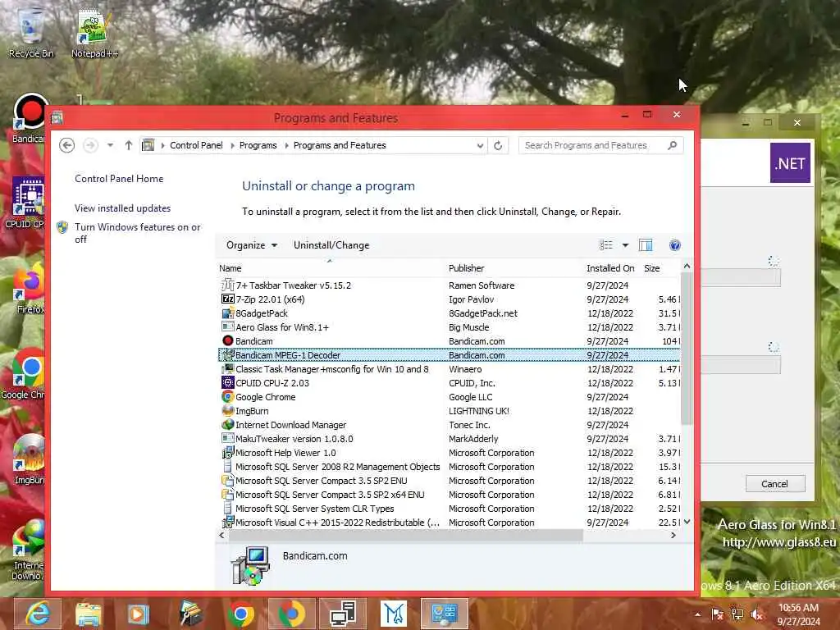
Task: Open the Action Center flag icon
Action: click(x=717, y=614)
